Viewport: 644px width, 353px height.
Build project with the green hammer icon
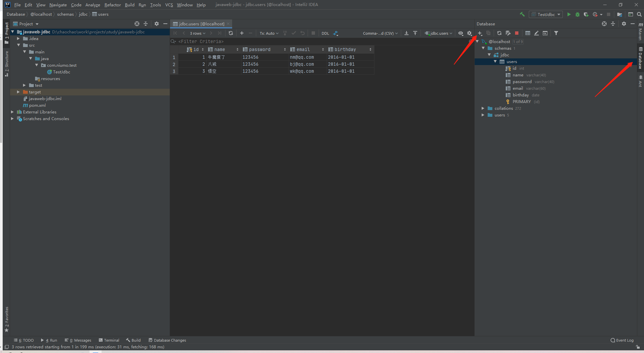coord(522,14)
